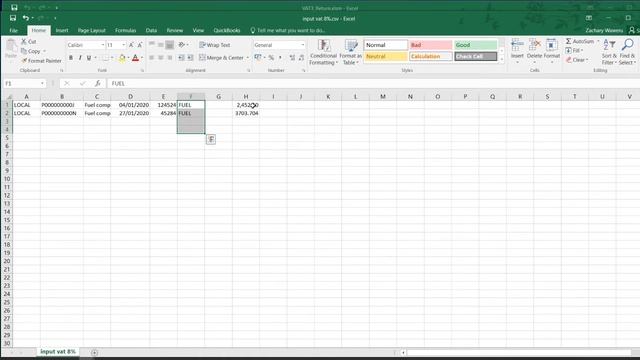The height and width of the screenshot is (360, 640).
Task: Open Conditional Formatting menu
Action: click(x=323, y=52)
